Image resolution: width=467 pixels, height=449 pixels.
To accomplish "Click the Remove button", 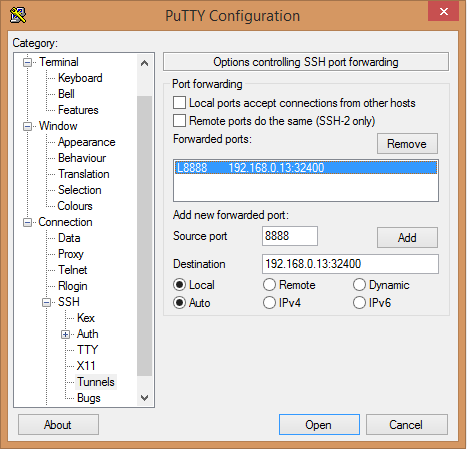I will [x=407, y=144].
